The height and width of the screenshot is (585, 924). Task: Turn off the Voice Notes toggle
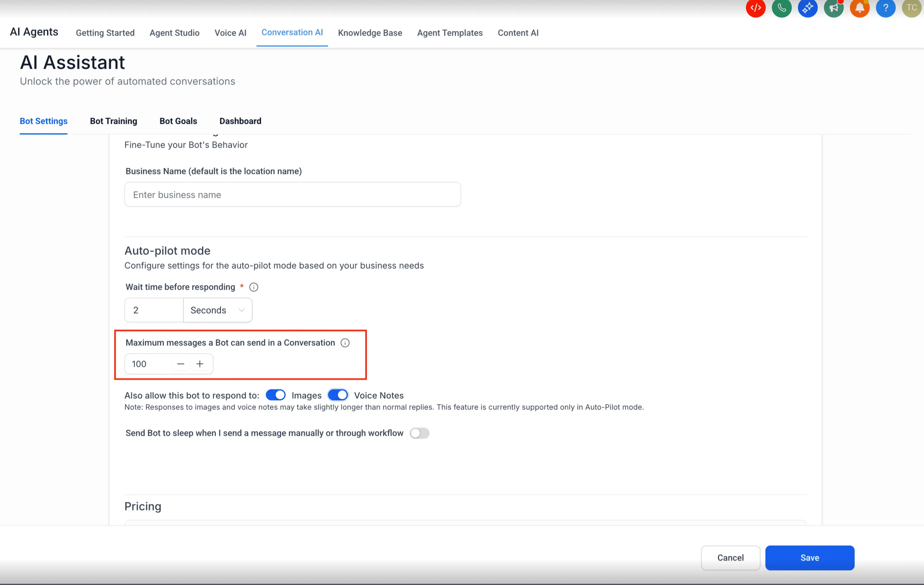[x=338, y=395]
